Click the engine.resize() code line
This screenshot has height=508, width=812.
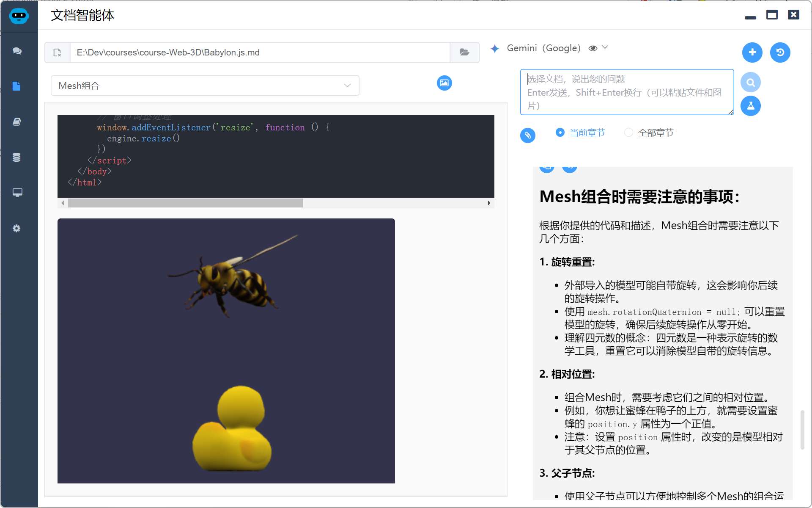(x=143, y=138)
